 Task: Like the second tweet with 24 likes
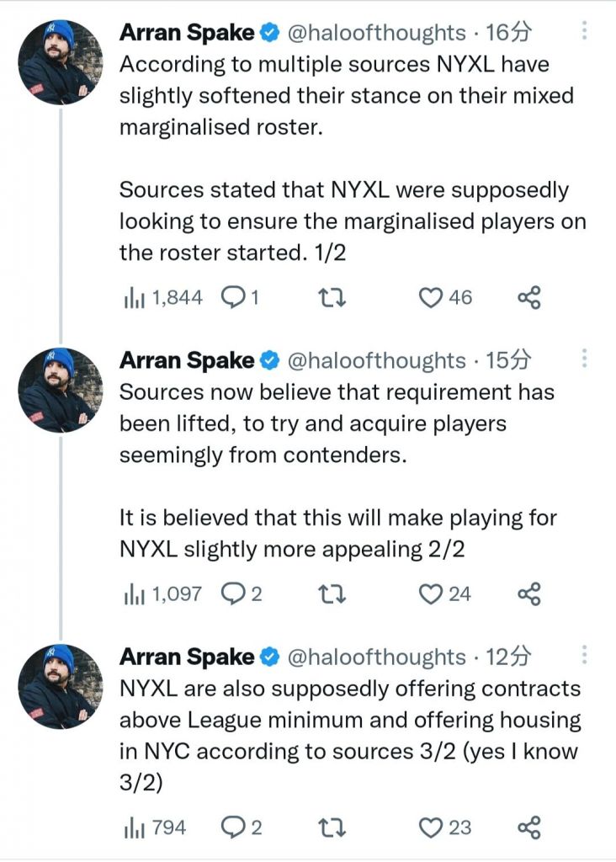click(431, 594)
